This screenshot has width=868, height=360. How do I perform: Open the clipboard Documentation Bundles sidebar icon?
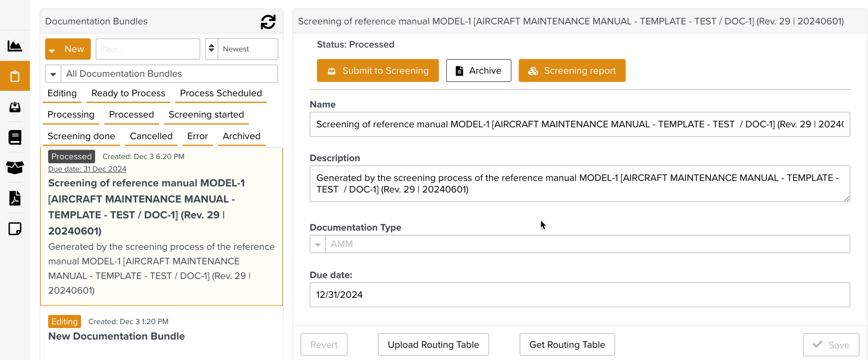15,76
